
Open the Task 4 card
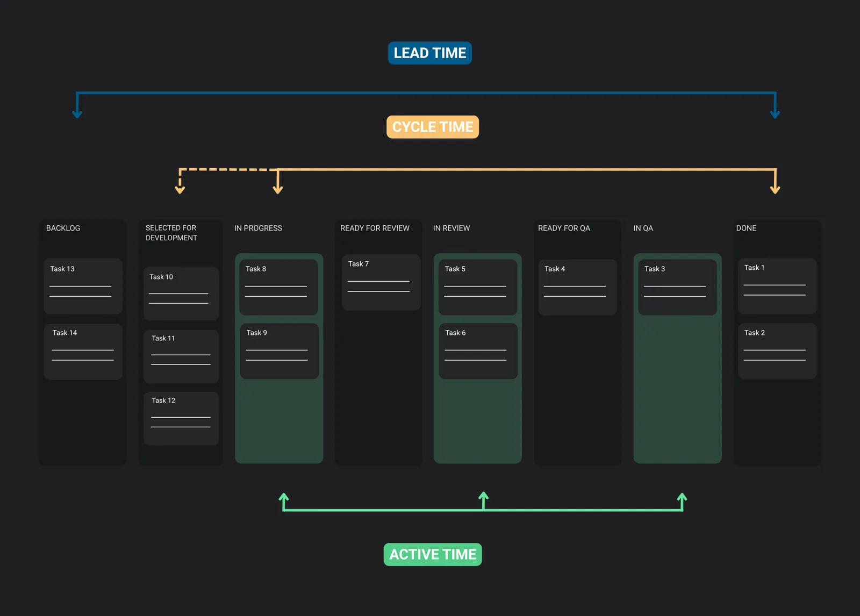(x=577, y=287)
